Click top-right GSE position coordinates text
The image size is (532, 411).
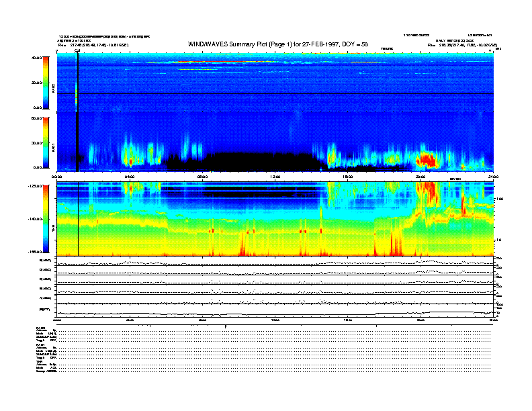pyautogui.click(x=462, y=45)
